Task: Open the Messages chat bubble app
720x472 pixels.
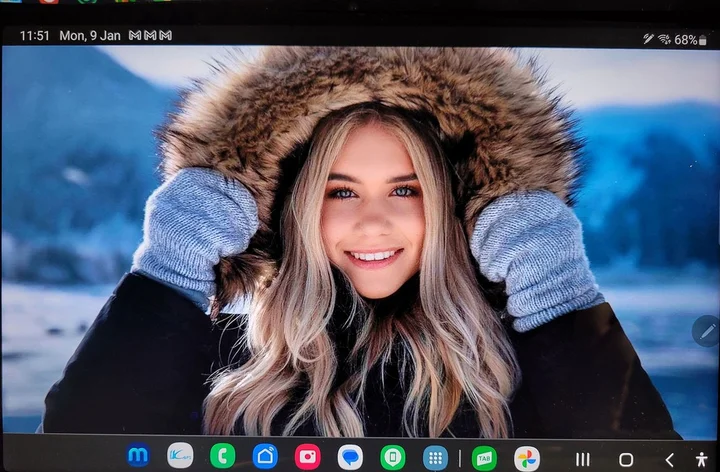Action: [350, 457]
